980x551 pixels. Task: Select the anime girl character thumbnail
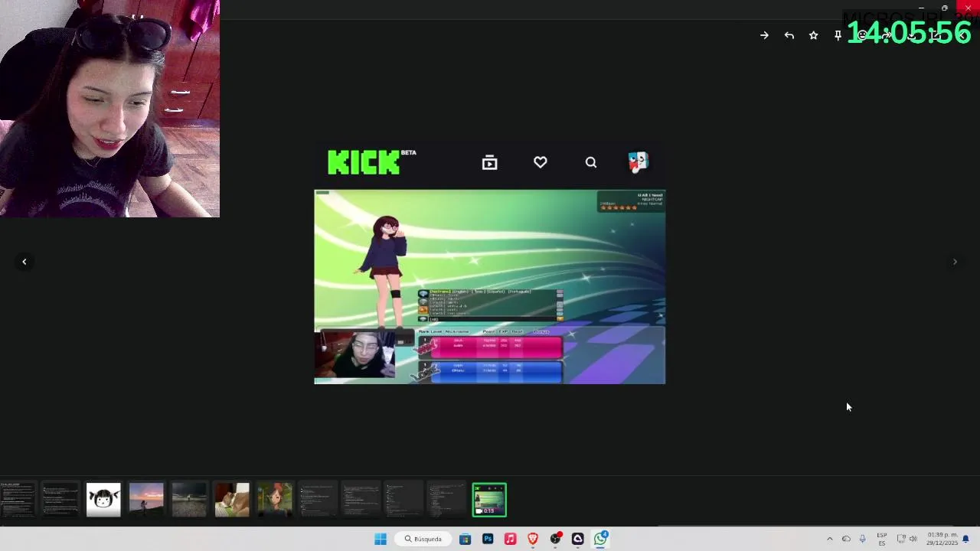click(x=275, y=500)
